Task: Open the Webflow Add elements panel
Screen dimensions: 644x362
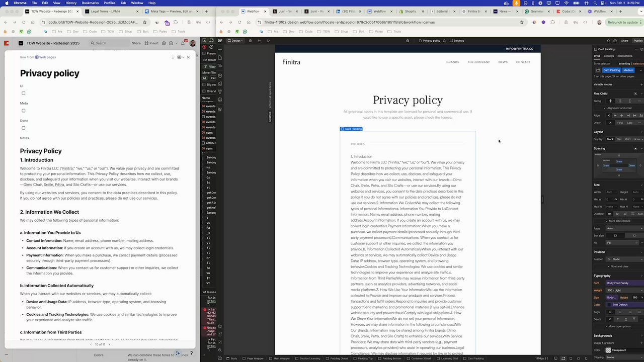Action: pyautogui.click(x=220, y=49)
